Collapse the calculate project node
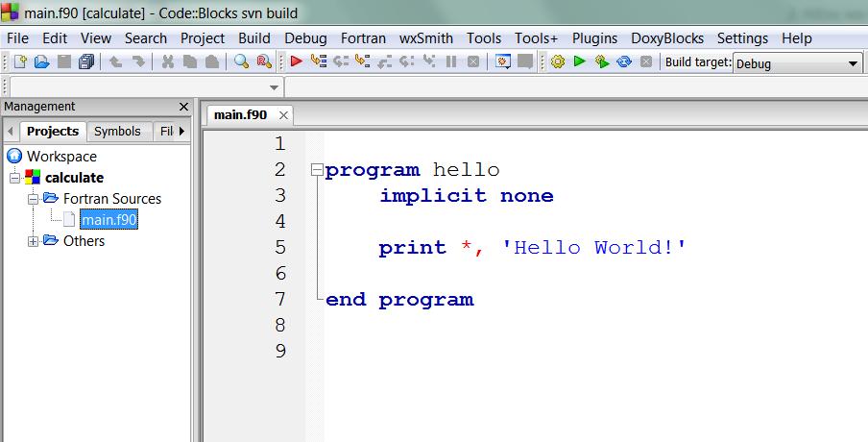Image resolution: width=868 pixels, height=442 pixels. [15, 179]
